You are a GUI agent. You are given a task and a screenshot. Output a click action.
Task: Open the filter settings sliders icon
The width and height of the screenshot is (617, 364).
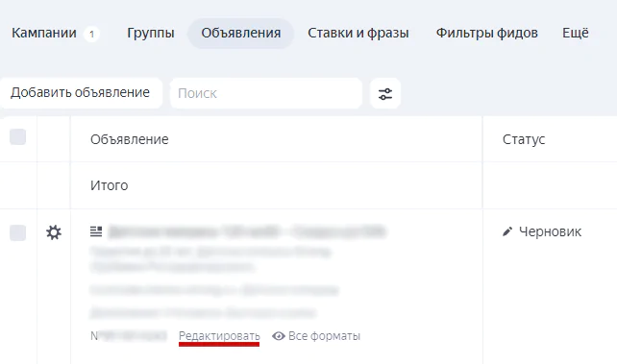385,93
